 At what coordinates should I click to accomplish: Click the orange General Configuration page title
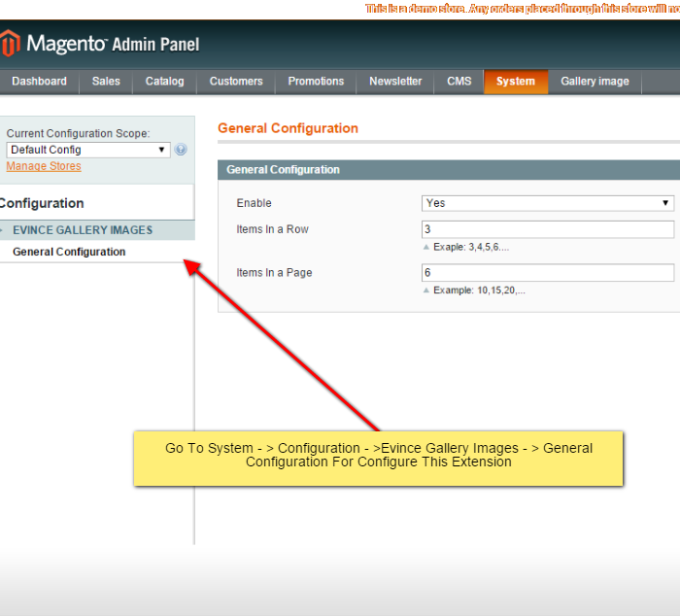pyautogui.click(x=288, y=128)
